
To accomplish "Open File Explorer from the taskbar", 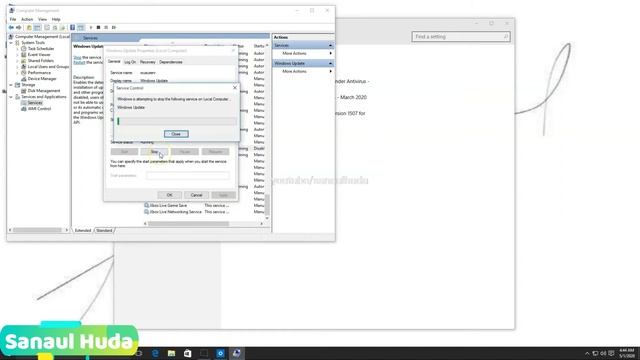I will [171, 353].
